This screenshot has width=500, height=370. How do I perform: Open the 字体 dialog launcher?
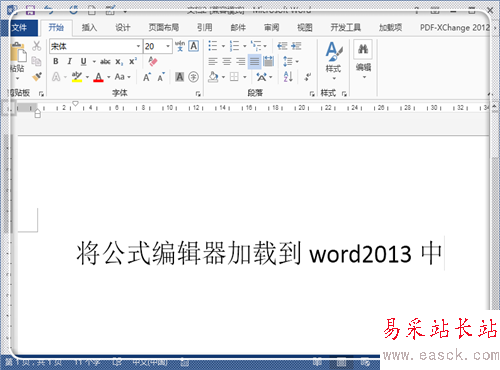198,94
